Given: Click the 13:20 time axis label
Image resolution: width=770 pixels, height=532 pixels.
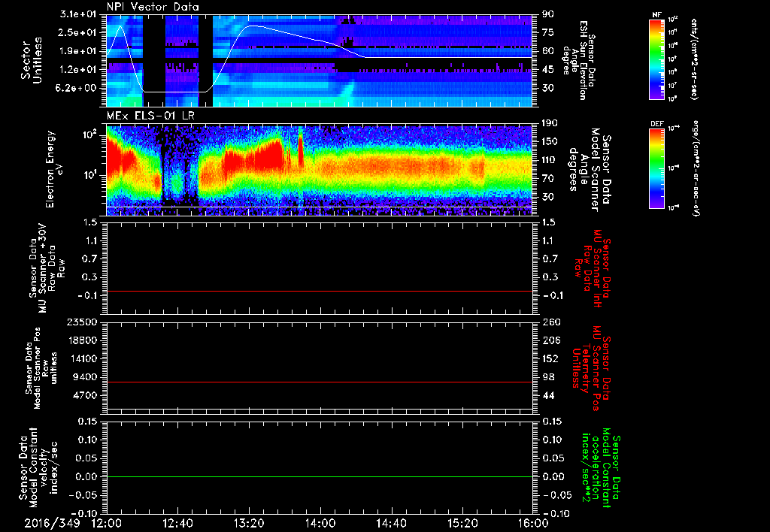Looking at the screenshot, I should coord(249,523).
